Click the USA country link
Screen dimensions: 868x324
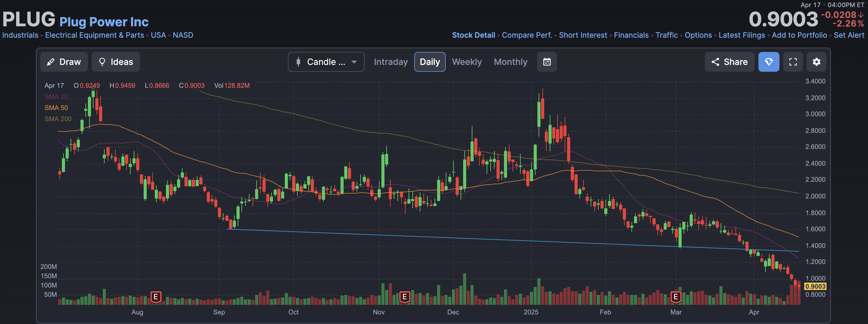158,35
